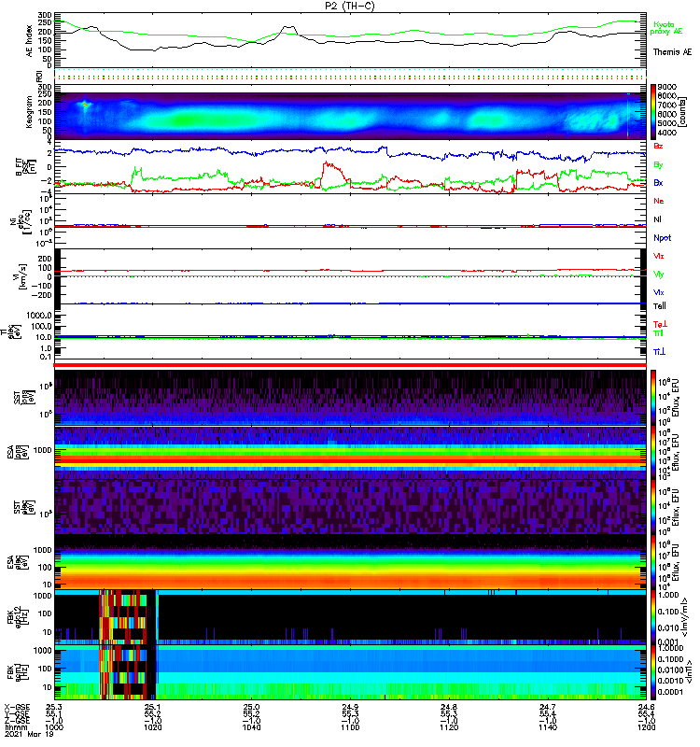Click the FBK edc12 <|mV/m|> color bar
The height and width of the screenshot is (747, 700).
[652, 617]
